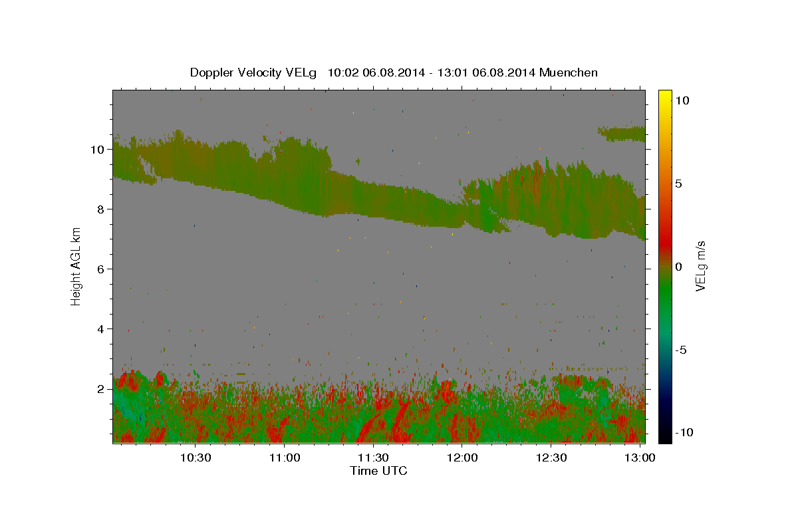798x532 pixels.
Task: Click the 'Time UTC' axis label
Action: (x=378, y=471)
